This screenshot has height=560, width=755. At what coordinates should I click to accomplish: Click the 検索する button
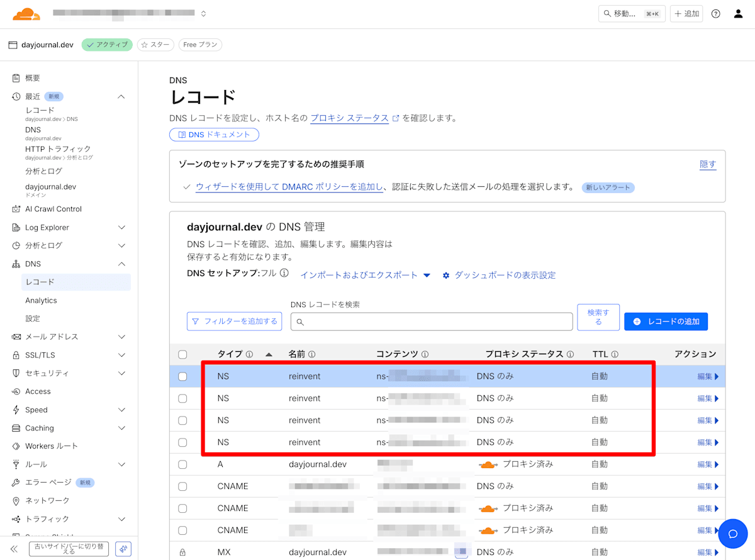click(598, 317)
